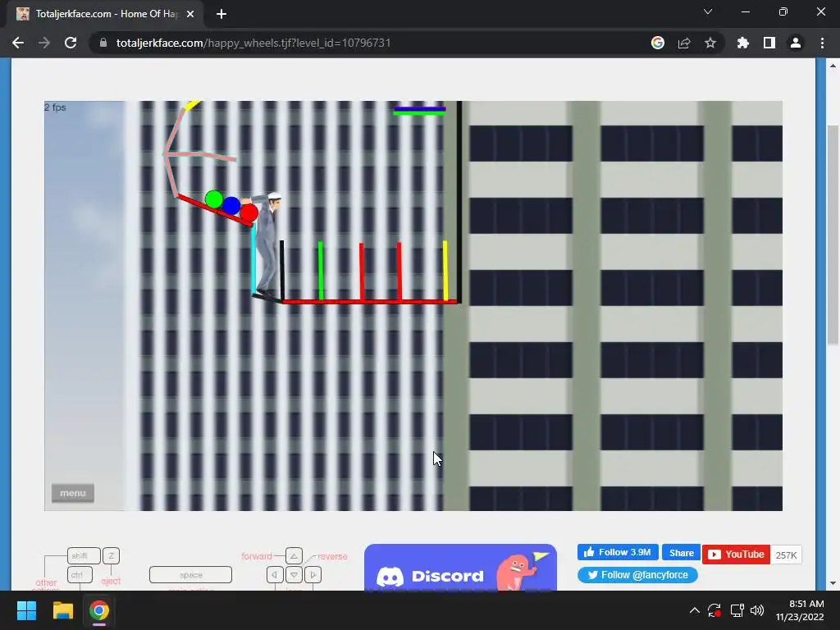Click the left arrow key diagram
The height and width of the screenshot is (630, 840).
[275, 575]
